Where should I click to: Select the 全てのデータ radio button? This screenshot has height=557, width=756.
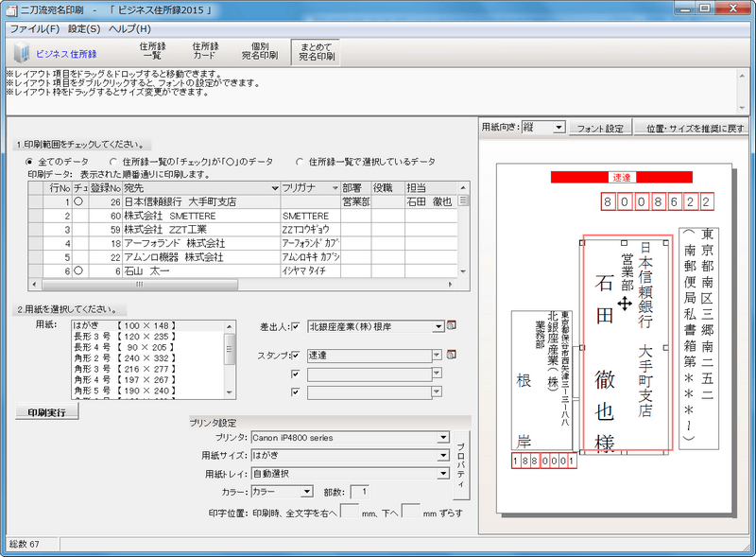29,162
